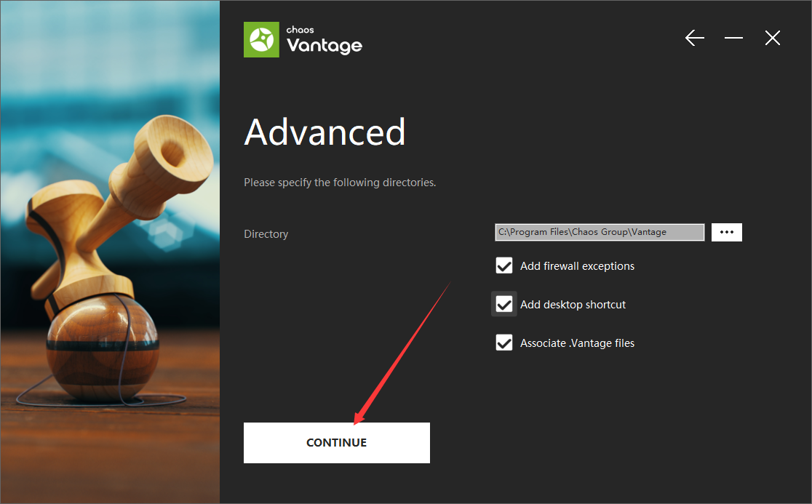Screen dimensions: 812x504
Task: Click the wooden ball in the artwork
Action: coord(102,349)
